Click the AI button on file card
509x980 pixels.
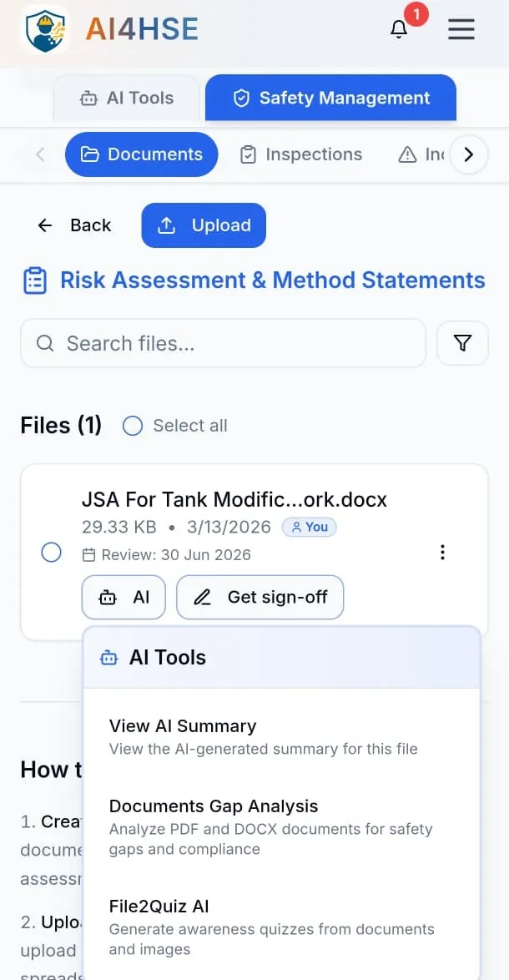pos(123,598)
